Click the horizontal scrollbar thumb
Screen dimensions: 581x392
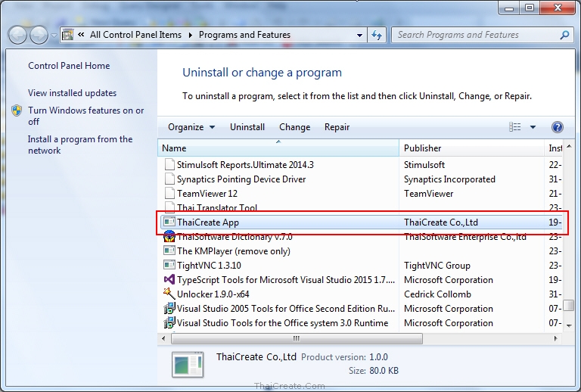coord(297,338)
